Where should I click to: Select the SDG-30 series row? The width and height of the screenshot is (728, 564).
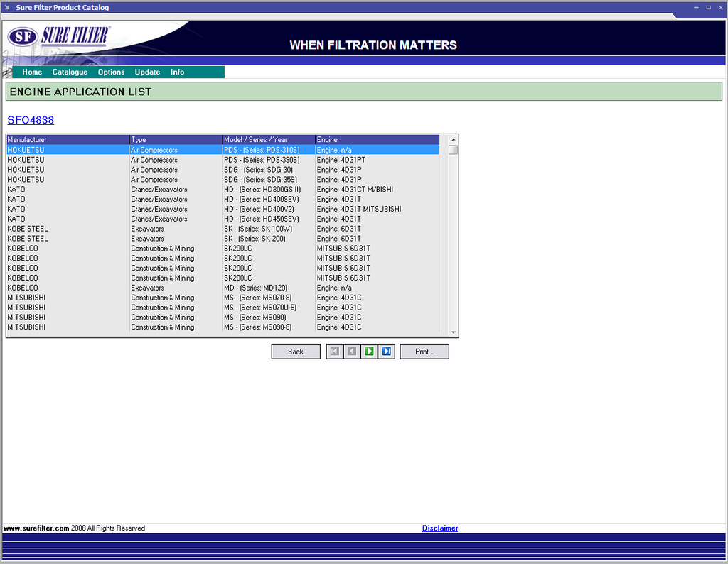coord(223,170)
